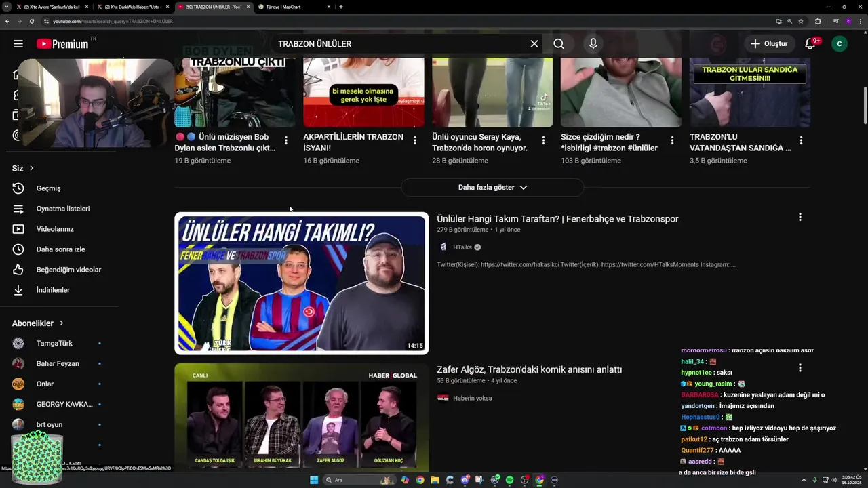868x488 pixels.
Task: Open the notifications bell
Action: click(x=810, y=43)
